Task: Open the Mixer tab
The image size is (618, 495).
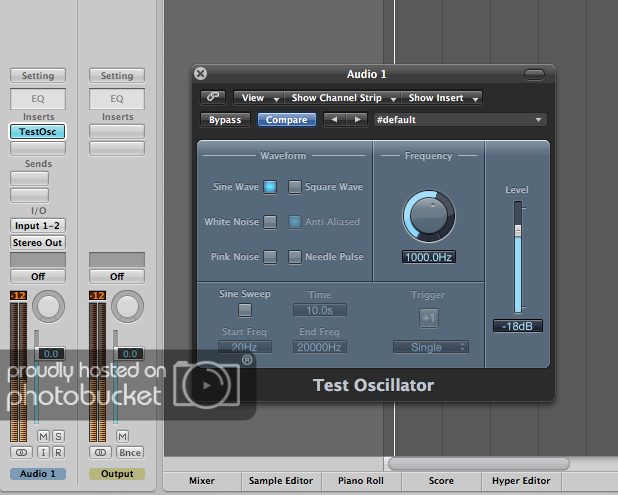Action: [202, 481]
